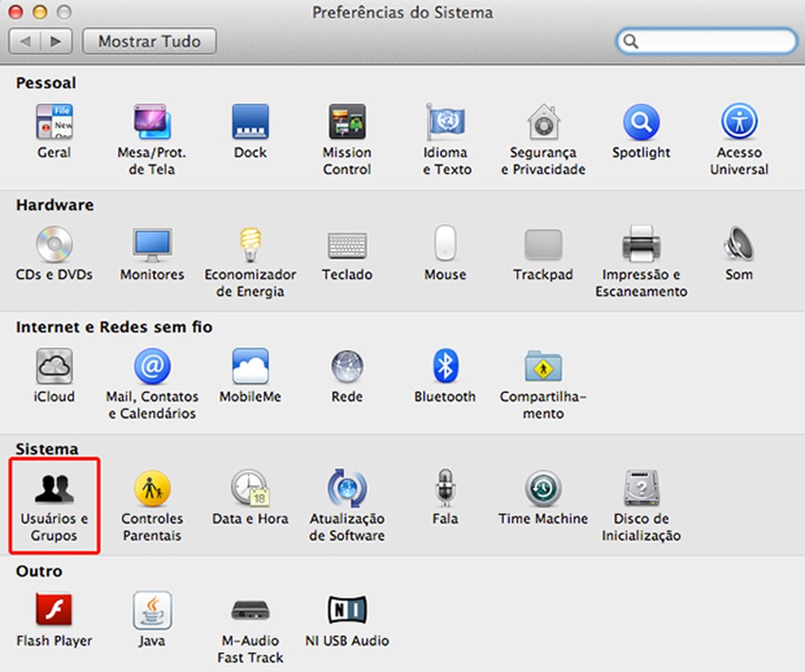This screenshot has height=672, width=805.
Task: Open Data e Hora settings
Action: [x=250, y=490]
